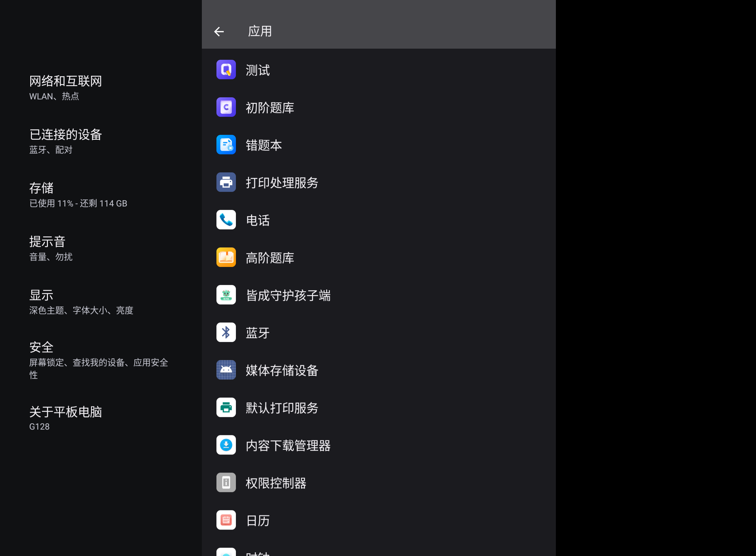The height and width of the screenshot is (556, 756).
Task: Open 关于平板电脑 settings
Action: click(x=101, y=418)
